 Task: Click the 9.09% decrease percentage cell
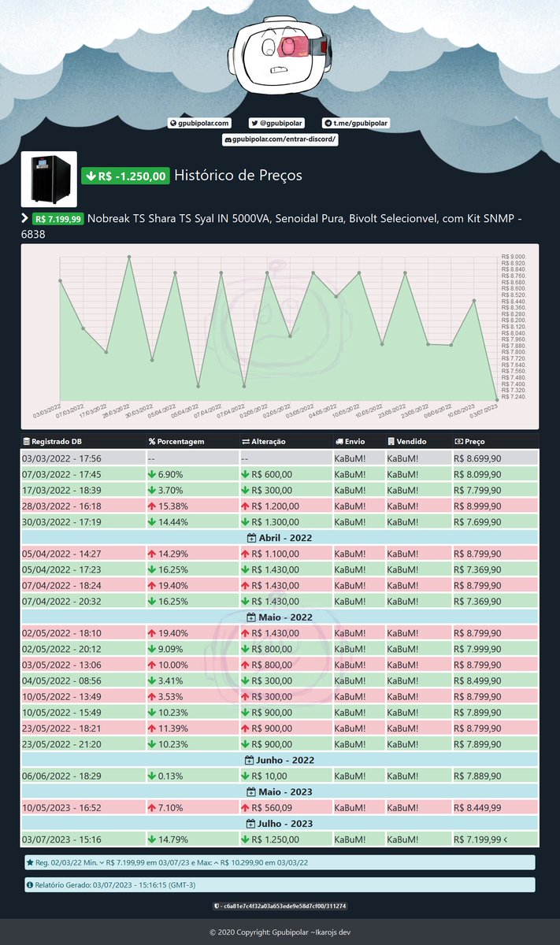(192, 649)
